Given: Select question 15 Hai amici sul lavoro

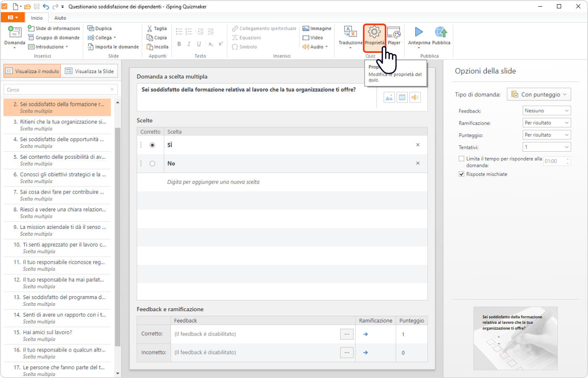Looking at the screenshot, I should (57, 336).
